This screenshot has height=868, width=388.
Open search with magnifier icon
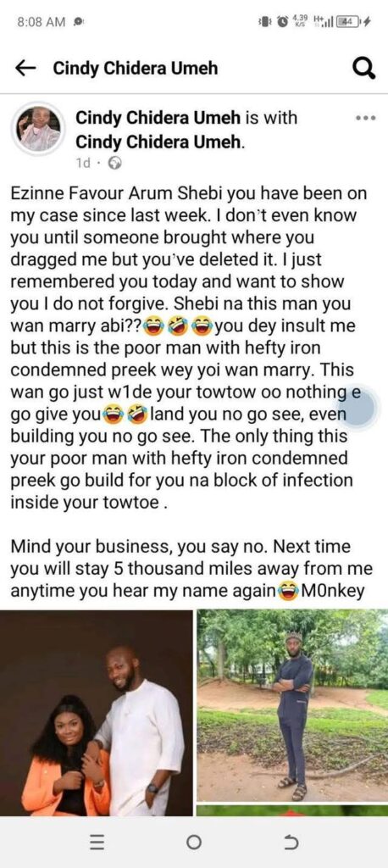(363, 69)
